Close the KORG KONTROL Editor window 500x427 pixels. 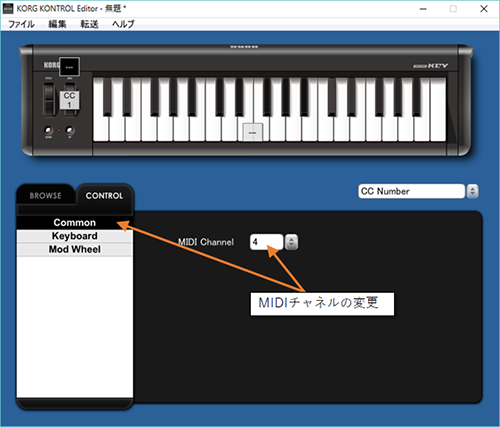(484, 9)
